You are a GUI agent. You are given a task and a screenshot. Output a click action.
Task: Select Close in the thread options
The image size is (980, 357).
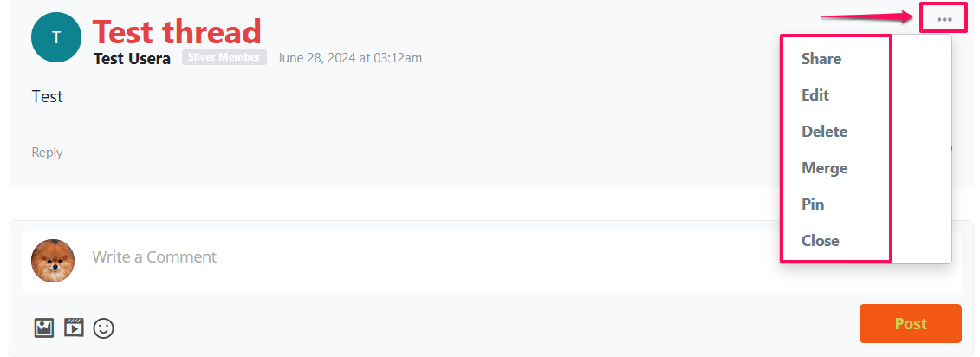[820, 240]
